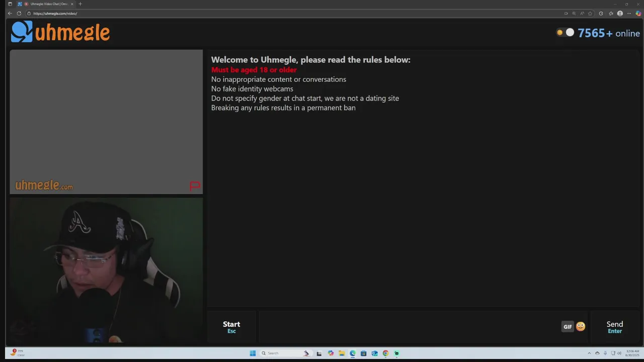Click the 7565+ online counter
This screenshot has width=644, height=362.
609,33
